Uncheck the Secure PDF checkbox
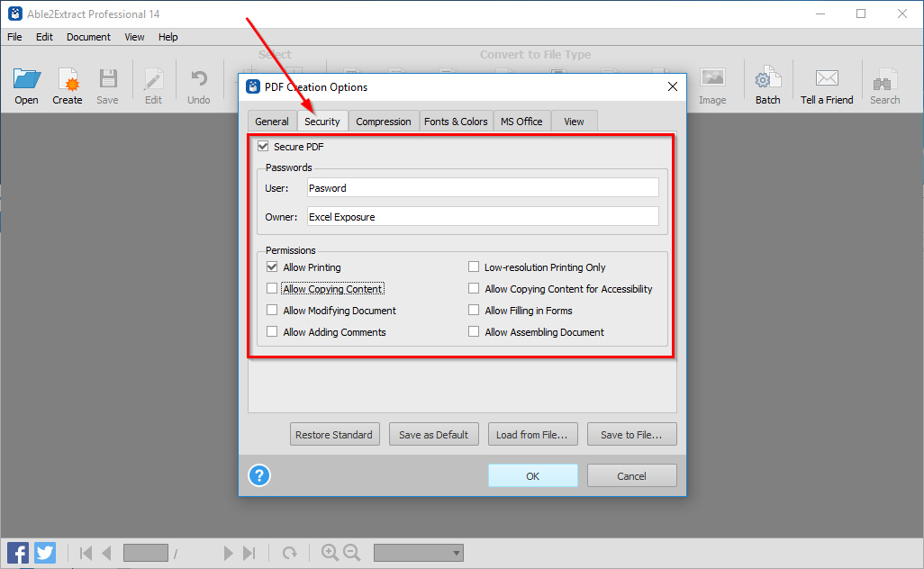Screen dimensions: 924x569 tap(263, 146)
